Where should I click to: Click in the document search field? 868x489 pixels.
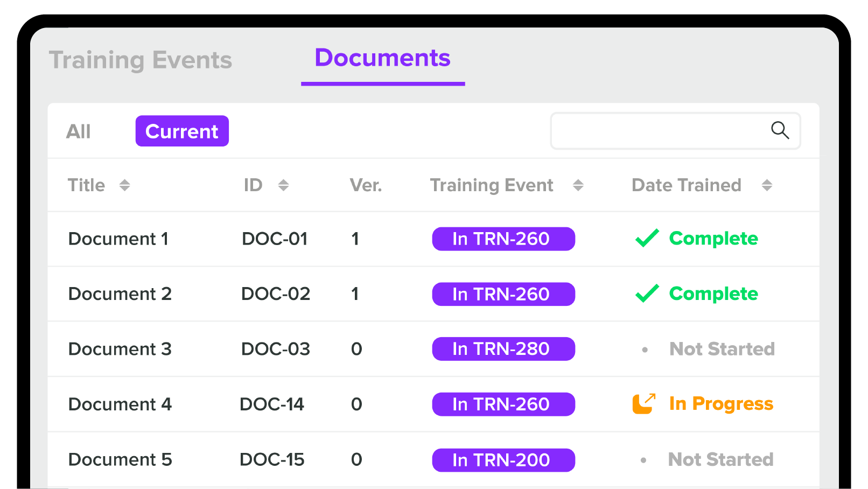click(x=657, y=131)
